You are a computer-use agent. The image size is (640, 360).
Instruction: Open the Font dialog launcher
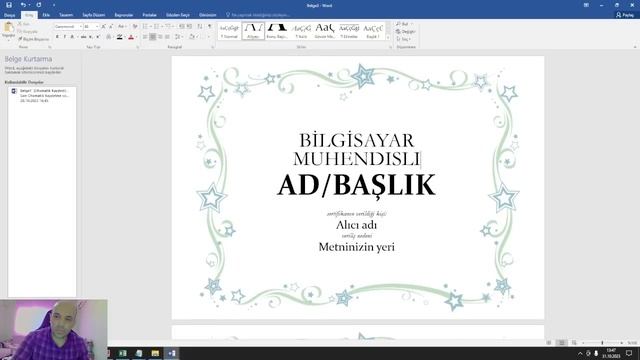(x=138, y=47)
